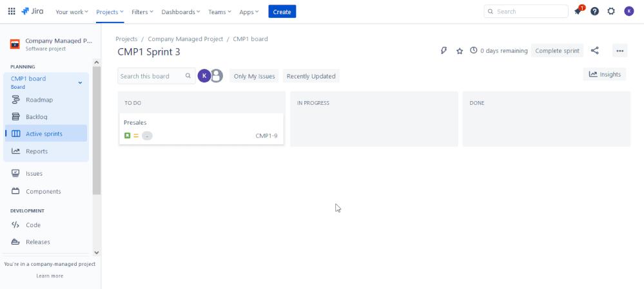
Task: Open Your work dropdown
Action: pyautogui.click(x=72, y=12)
